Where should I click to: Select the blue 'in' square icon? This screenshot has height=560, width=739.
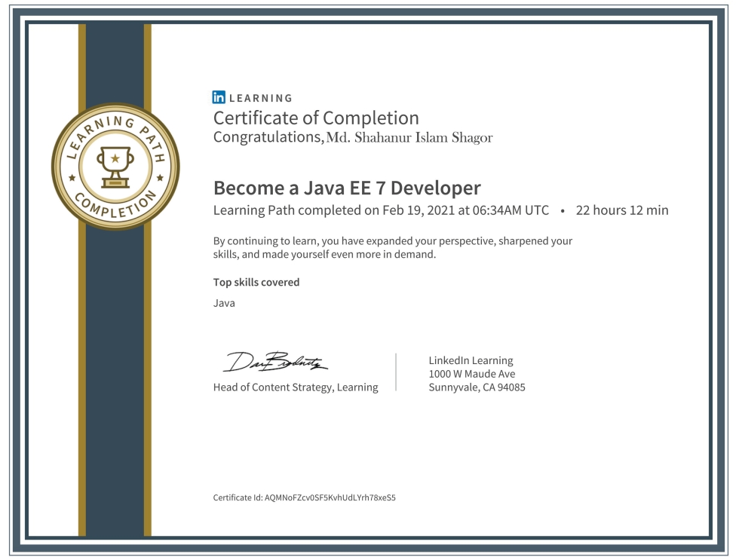pyautogui.click(x=219, y=96)
